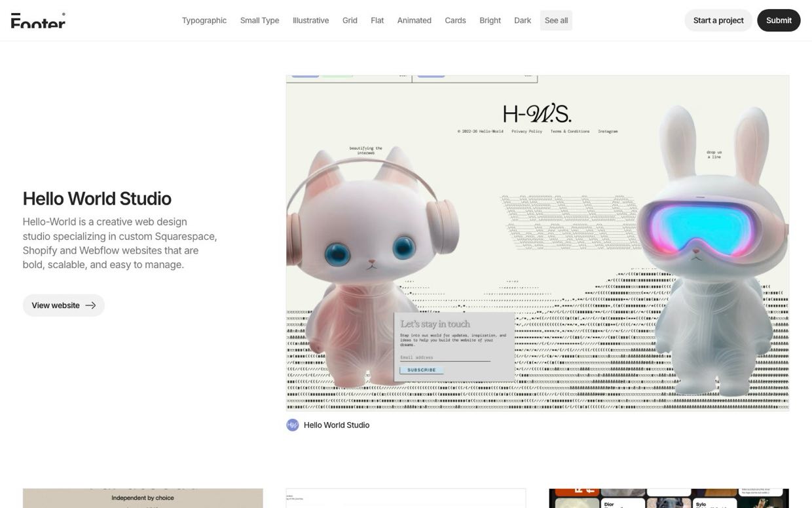Click 'drop us a line' text
This screenshot has height=508, width=812.
[x=714, y=155]
